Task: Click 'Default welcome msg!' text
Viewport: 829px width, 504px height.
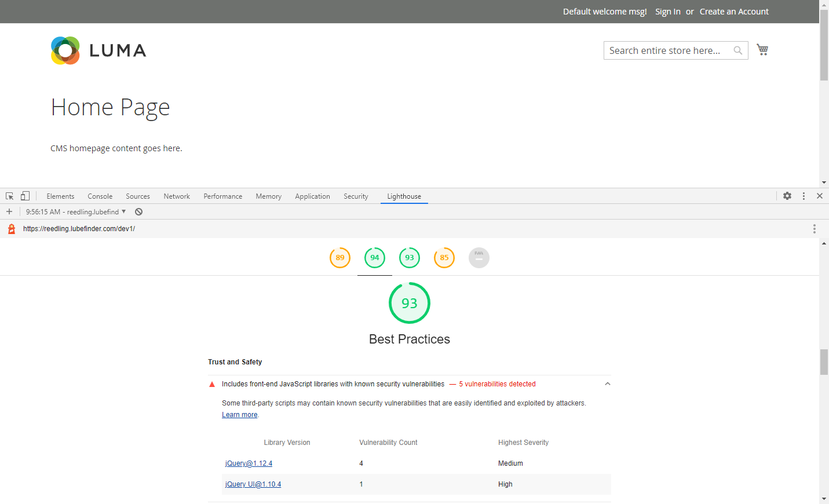Action: [x=605, y=12]
